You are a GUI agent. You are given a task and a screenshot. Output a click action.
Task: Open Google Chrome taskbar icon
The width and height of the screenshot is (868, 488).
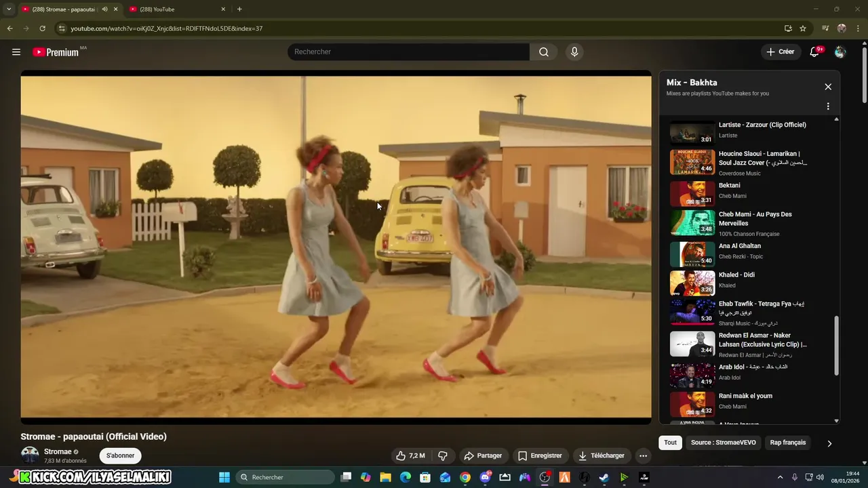click(x=465, y=477)
